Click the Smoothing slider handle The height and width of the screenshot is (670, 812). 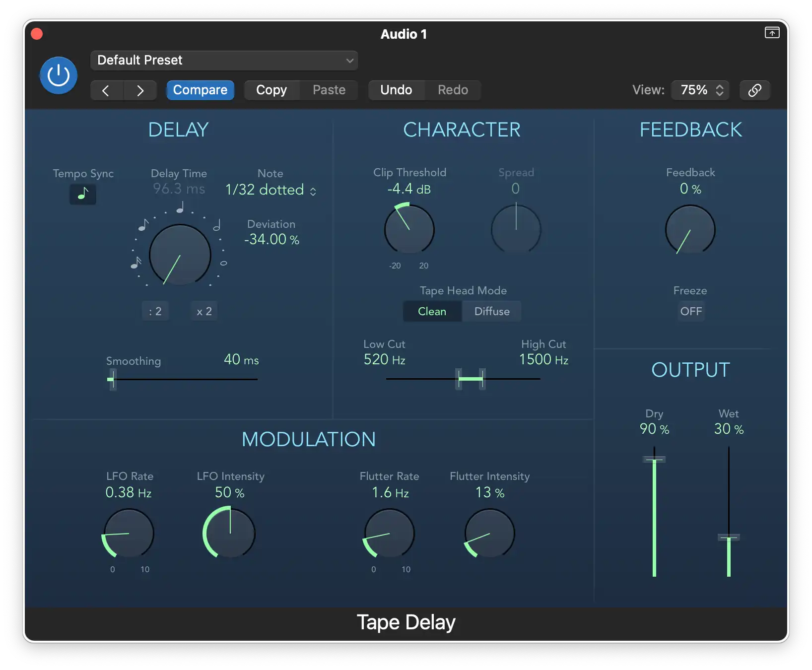coord(113,380)
